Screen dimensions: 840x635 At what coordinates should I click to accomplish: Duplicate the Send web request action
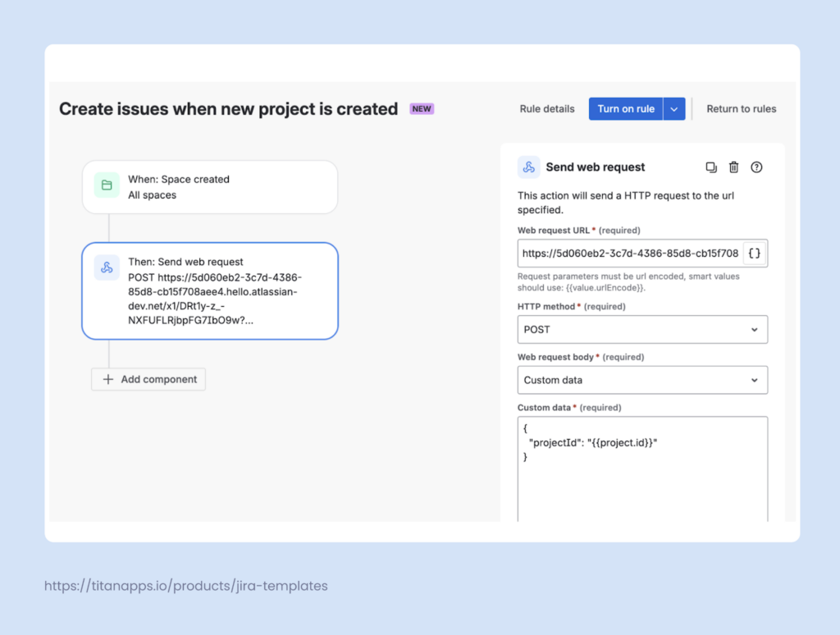pyautogui.click(x=710, y=167)
